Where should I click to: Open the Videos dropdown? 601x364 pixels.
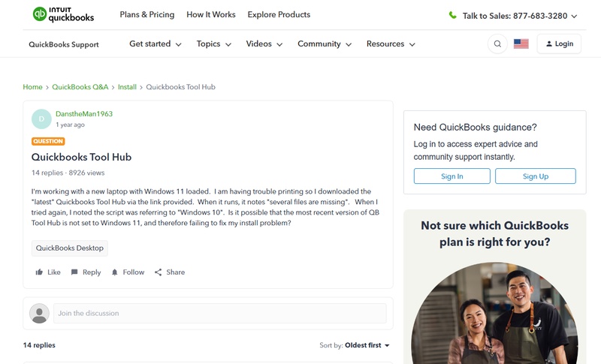(x=264, y=44)
